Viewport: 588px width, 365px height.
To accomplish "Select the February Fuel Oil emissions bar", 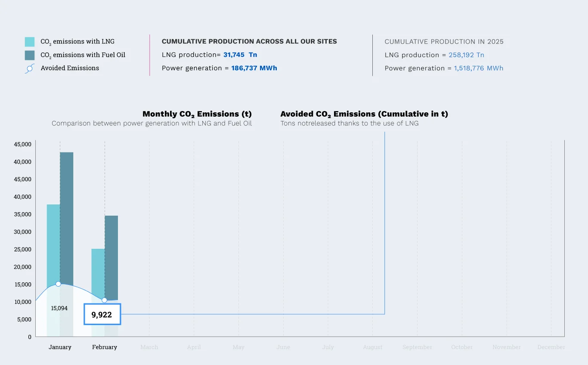I will pos(111,254).
